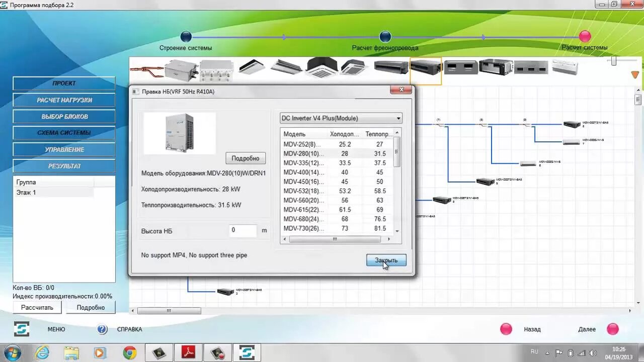The image size is (644, 362).
Task: Pick the three-outlet duct unit icon
Action: point(531,67)
